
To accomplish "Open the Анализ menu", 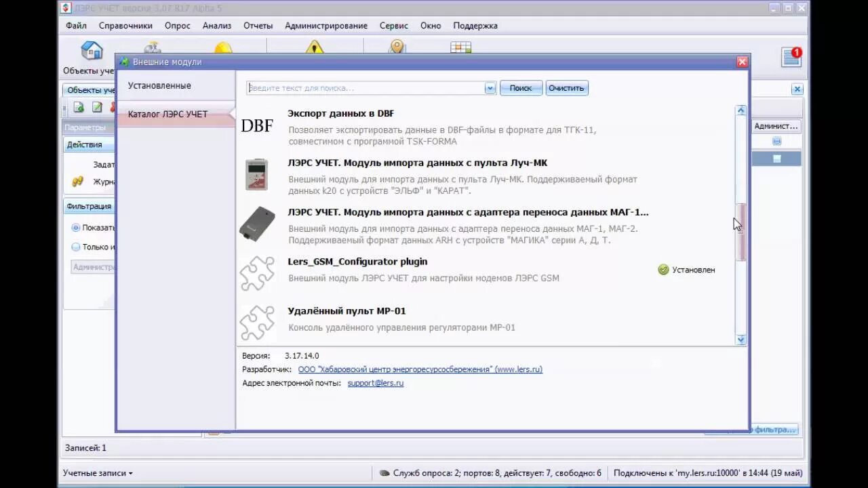I will 217,26.
